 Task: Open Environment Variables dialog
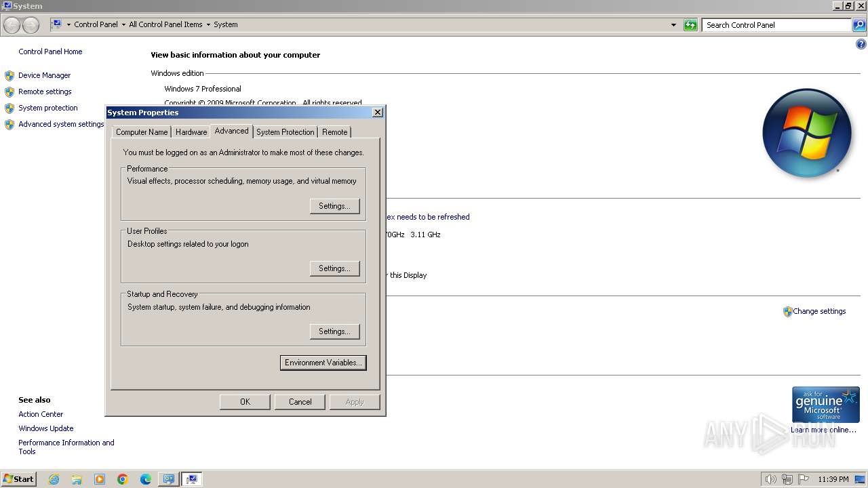click(323, 363)
